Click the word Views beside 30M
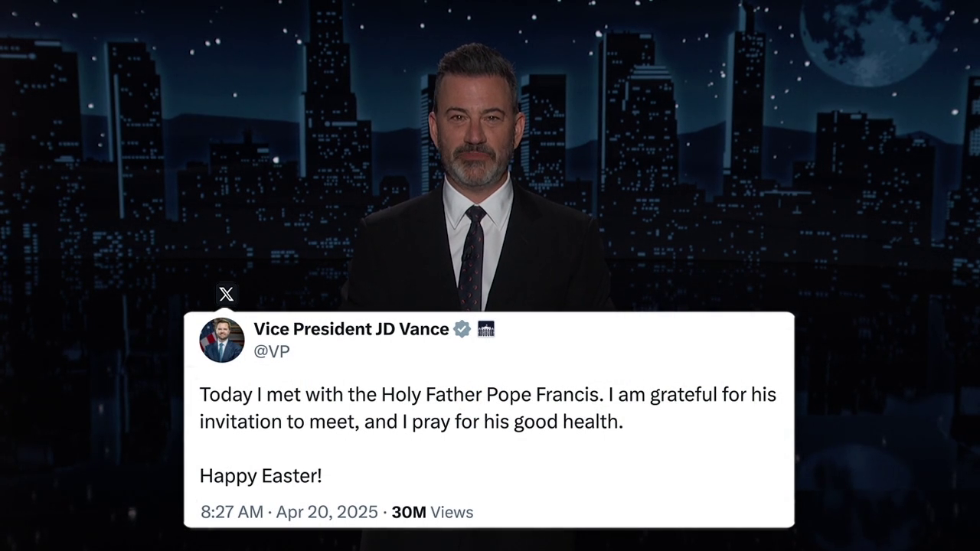 click(x=452, y=512)
